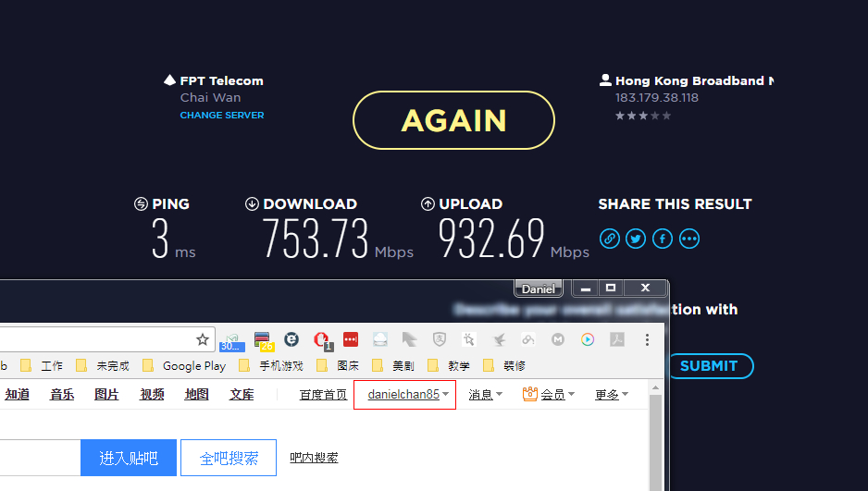Screen dimensions: 868x491
Task: Go to 百度首页 Baidu homepage link
Action: point(323,394)
